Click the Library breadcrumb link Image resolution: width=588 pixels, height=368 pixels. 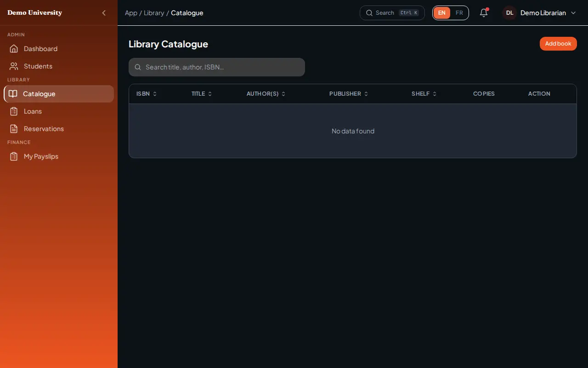[154, 13]
